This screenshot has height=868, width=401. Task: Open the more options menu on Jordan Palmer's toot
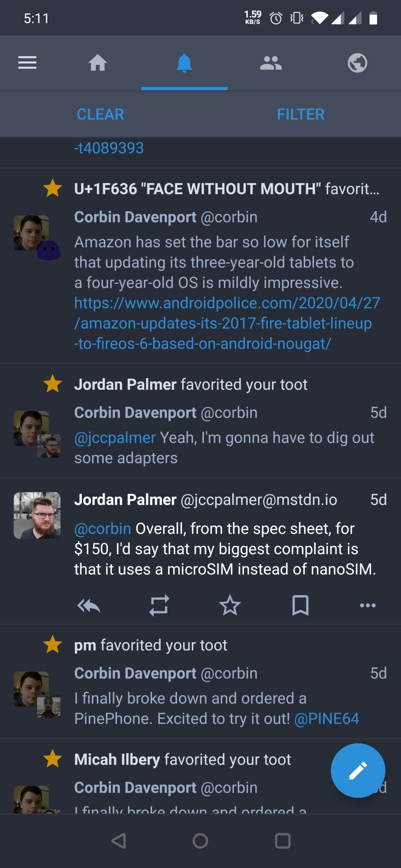[x=367, y=607]
